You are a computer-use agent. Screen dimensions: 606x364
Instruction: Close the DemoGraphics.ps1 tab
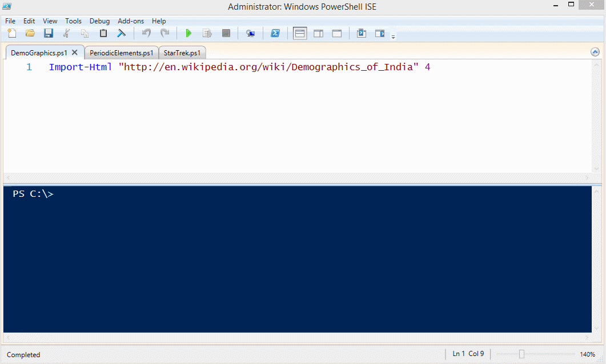coord(75,52)
